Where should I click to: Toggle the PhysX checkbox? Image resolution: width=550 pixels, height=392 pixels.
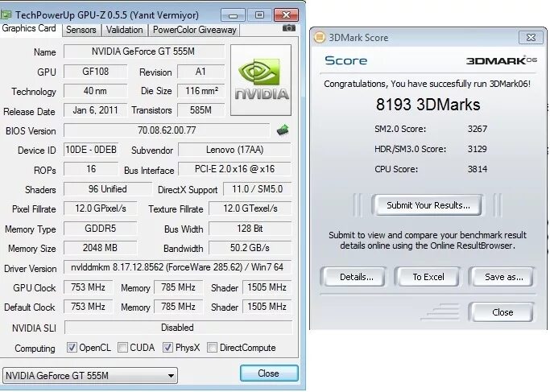167,348
